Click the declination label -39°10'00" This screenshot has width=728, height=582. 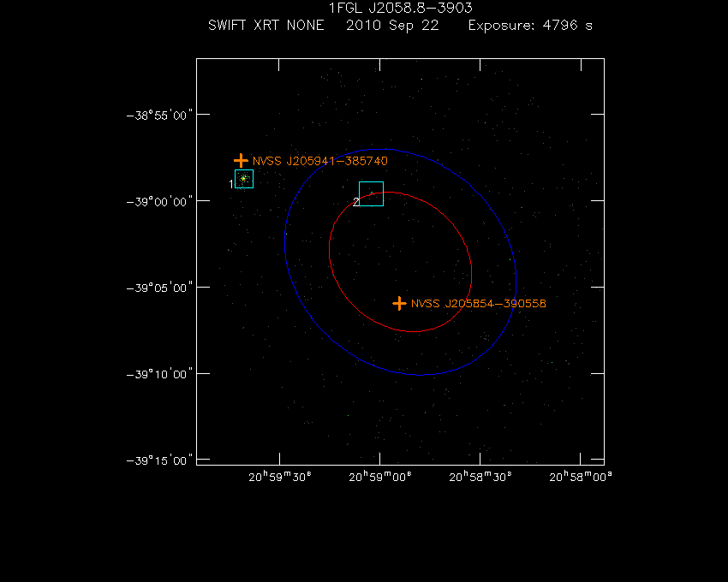159,374
